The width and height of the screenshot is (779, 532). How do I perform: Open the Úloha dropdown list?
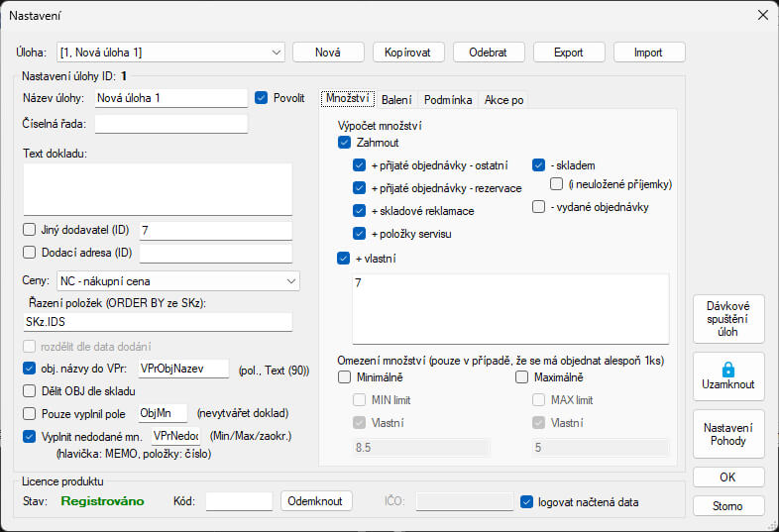pyautogui.click(x=276, y=52)
